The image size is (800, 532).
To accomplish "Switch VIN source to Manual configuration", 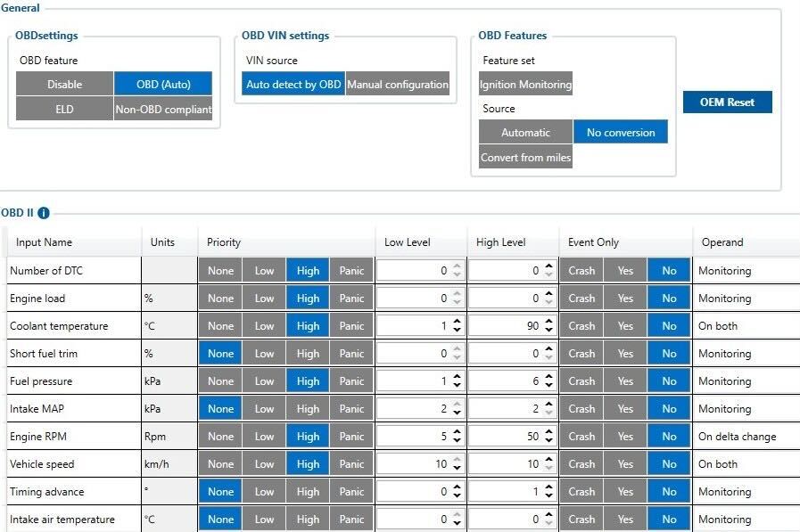I will (398, 84).
